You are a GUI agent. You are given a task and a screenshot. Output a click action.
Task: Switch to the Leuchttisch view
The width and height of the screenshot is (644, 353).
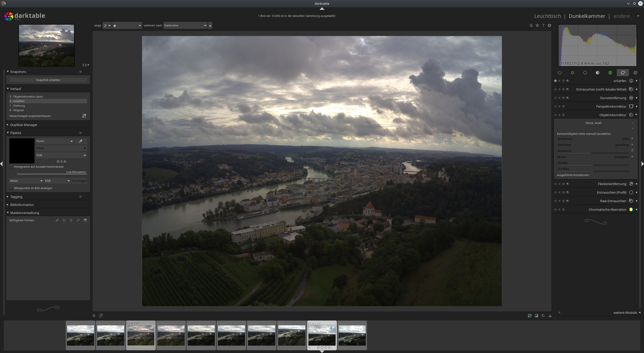click(x=547, y=16)
